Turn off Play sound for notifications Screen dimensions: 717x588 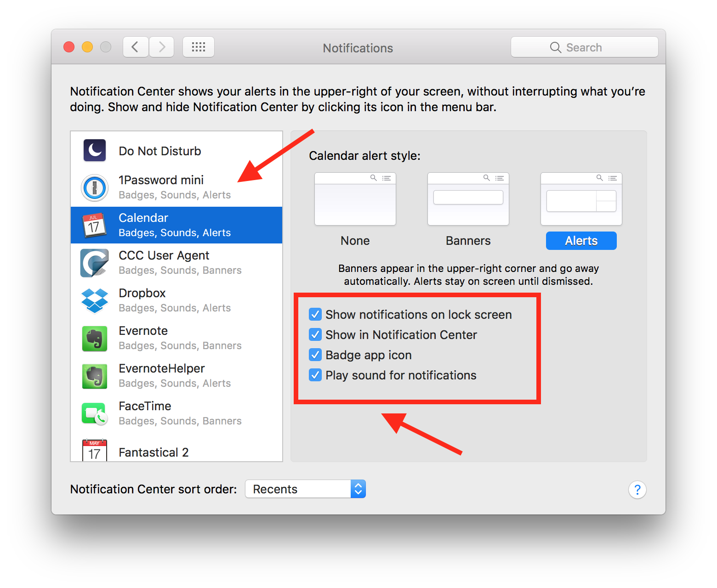[315, 375]
